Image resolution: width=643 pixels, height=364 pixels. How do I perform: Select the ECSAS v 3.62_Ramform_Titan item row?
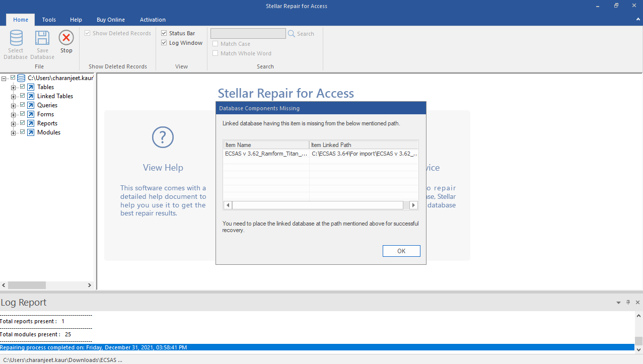[266, 154]
